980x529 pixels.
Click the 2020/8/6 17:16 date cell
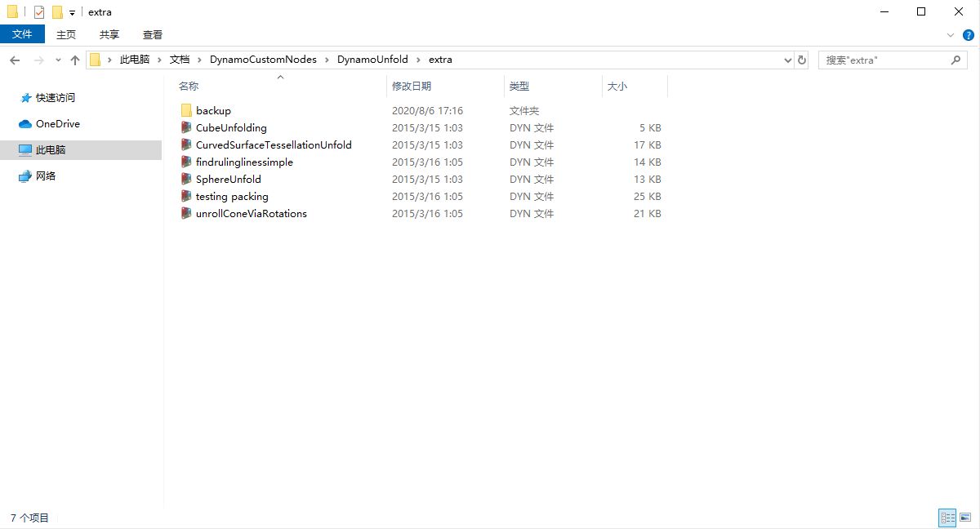[x=427, y=111]
